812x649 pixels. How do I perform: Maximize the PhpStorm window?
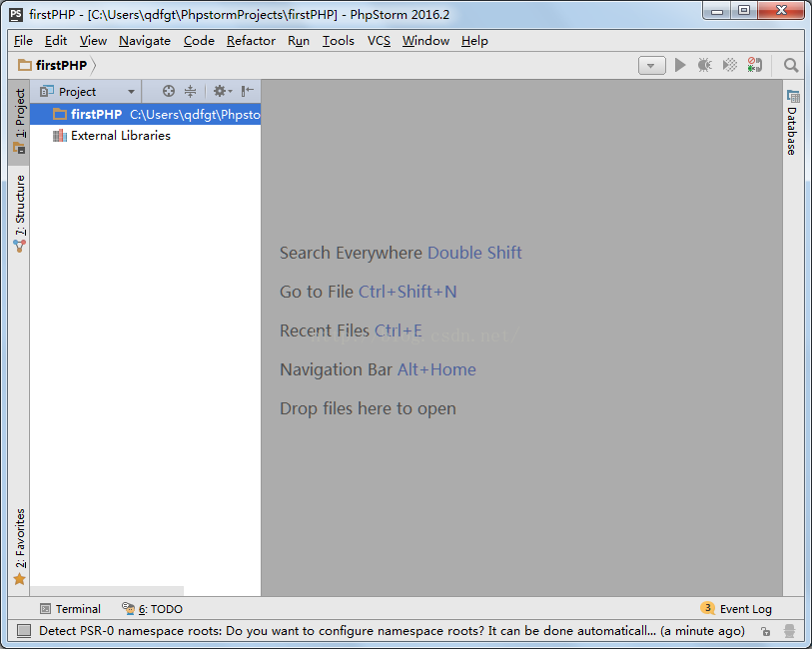click(x=744, y=10)
